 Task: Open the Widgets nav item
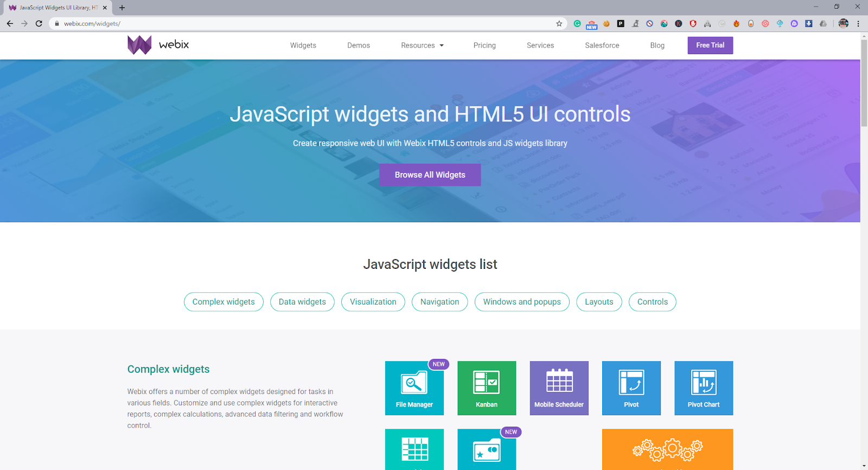coord(303,46)
